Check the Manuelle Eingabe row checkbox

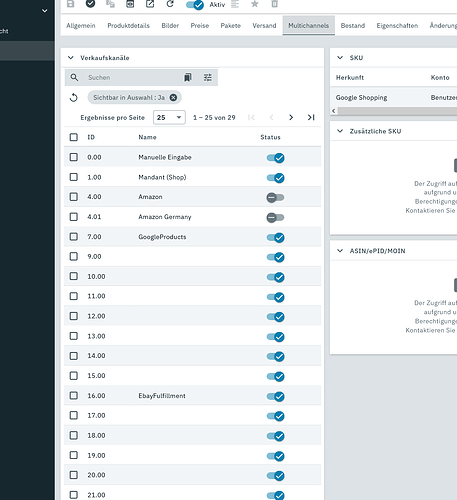click(74, 157)
